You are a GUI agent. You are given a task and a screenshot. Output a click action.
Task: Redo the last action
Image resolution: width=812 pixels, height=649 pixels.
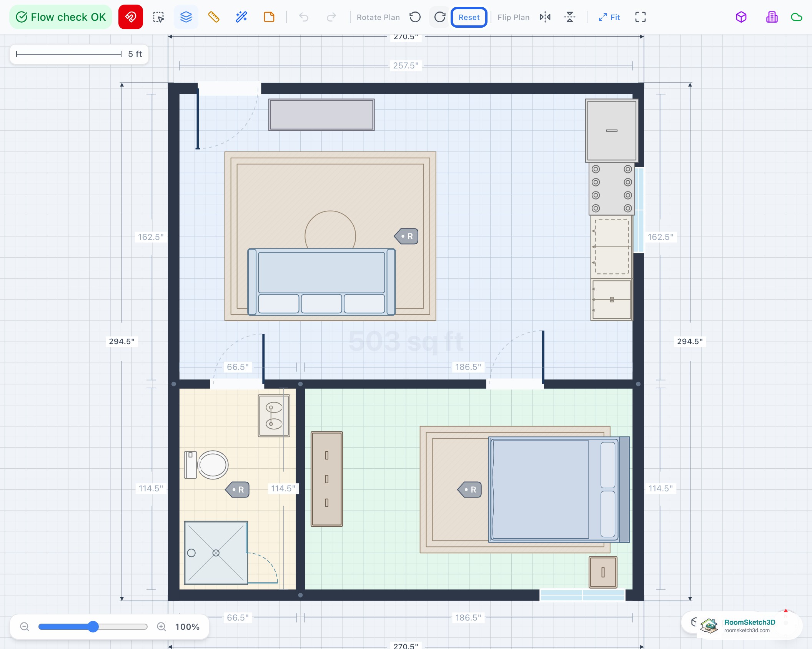[x=331, y=17]
